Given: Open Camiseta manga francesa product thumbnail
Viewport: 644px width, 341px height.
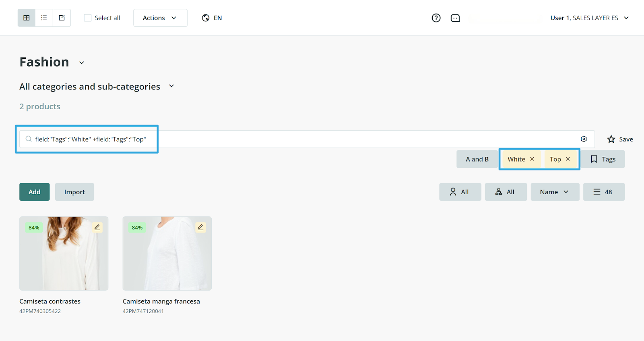Looking at the screenshot, I should point(167,254).
